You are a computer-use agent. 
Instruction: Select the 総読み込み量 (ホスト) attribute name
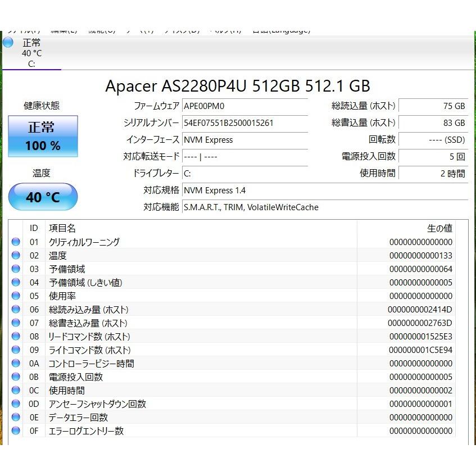coord(89,310)
